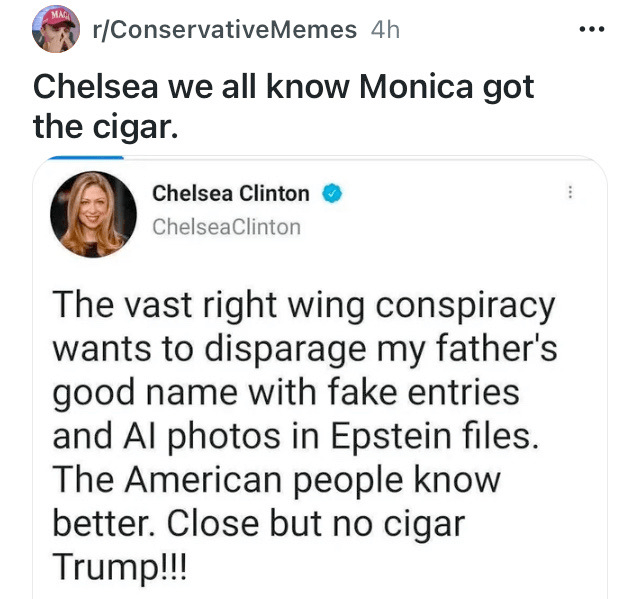Tap the tweet line 'The vast right wing conspiracy'
This screenshot has width=640, height=599.
304,305
